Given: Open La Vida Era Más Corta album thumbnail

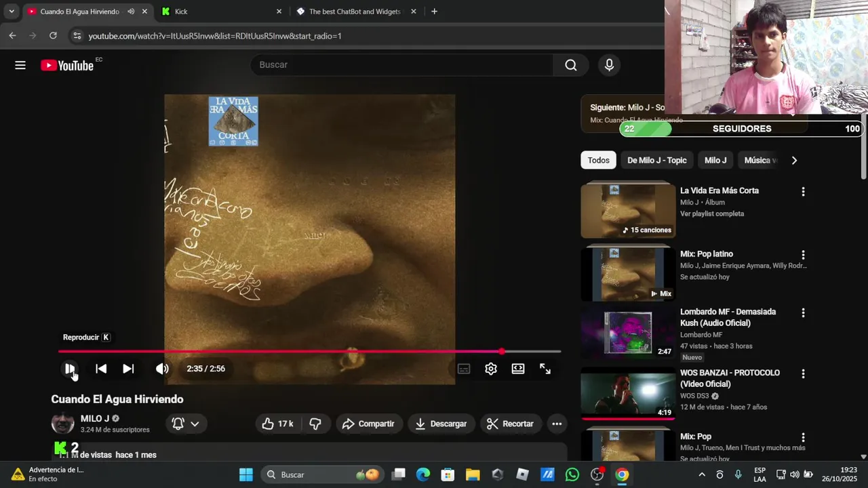Looking at the screenshot, I should (628, 210).
